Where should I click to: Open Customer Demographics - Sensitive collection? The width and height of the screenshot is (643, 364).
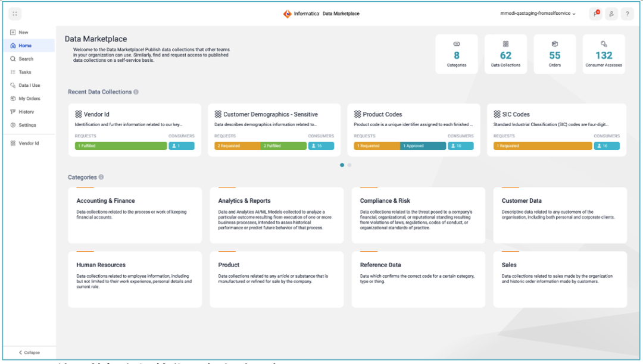pyautogui.click(x=270, y=114)
